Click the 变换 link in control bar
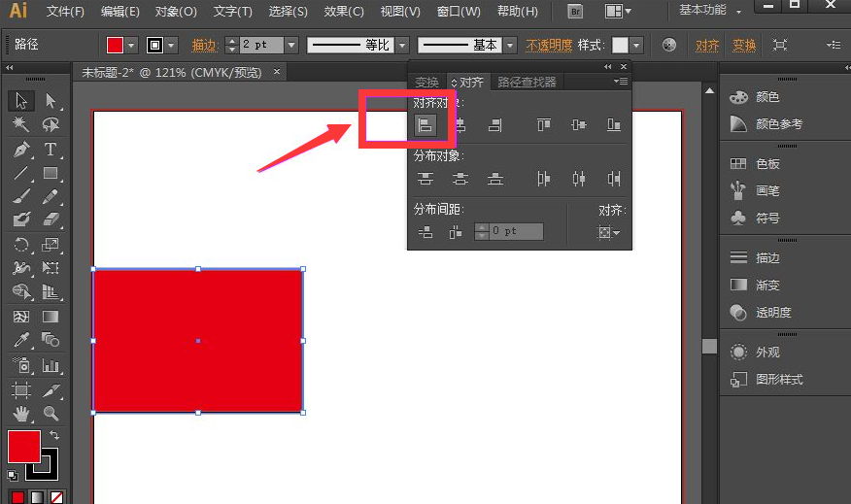The image size is (851, 504). (744, 45)
